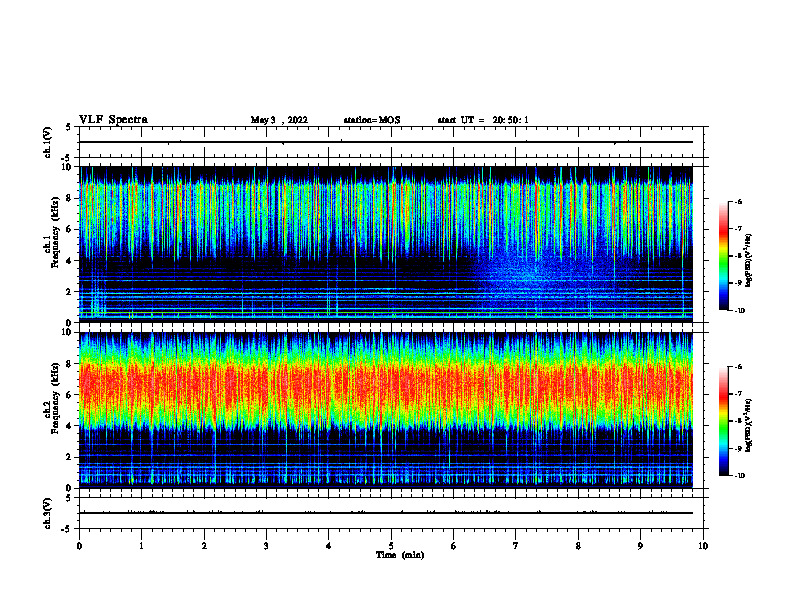Viewport: 792px width, 612px height.
Task: Click the "-10" value on ch.2 colorbar
Action: click(x=740, y=476)
